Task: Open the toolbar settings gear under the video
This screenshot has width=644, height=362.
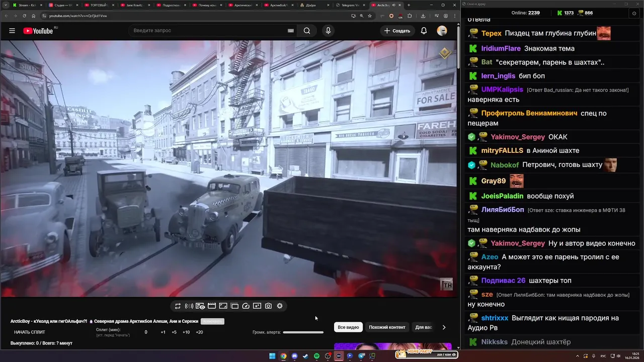Action: pyautogui.click(x=280, y=306)
